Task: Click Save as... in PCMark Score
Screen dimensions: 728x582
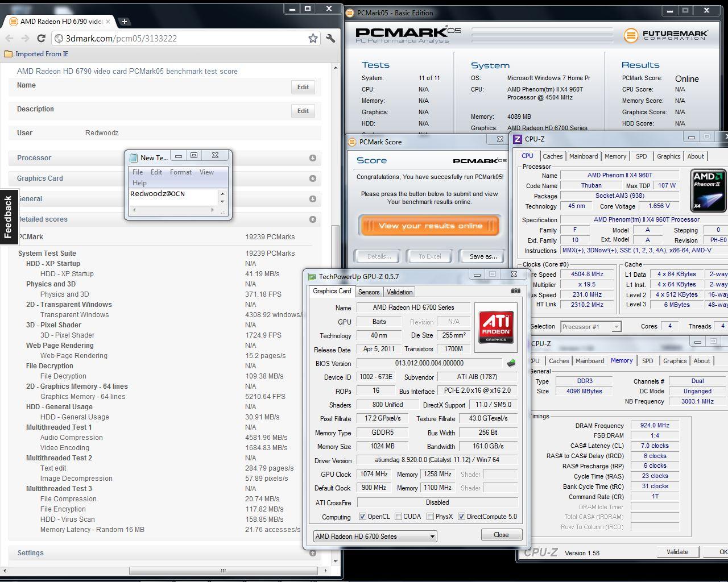Action: 483,256
